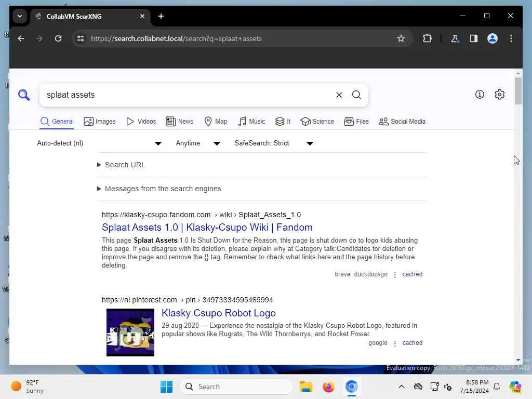Viewport: 532px width, 399px height.
Task: Expand the Search URL section
Action: click(121, 165)
